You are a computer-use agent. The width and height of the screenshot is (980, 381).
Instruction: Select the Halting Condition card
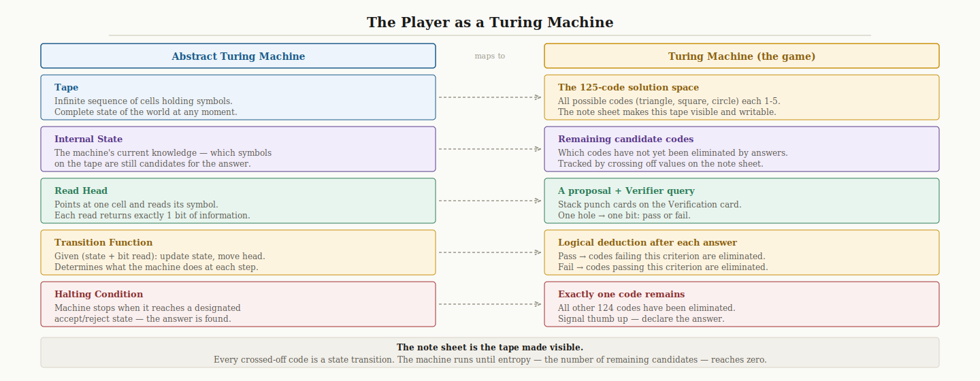[238, 304]
